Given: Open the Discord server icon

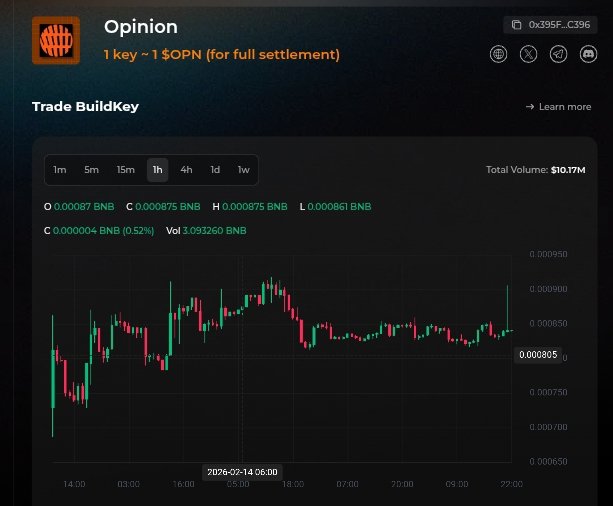Looking at the screenshot, I should 588,54.
